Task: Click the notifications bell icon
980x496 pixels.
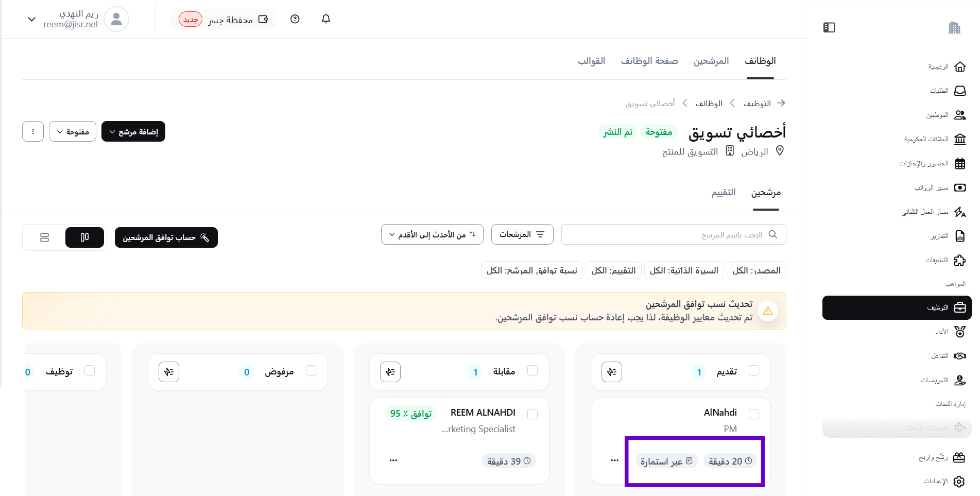Action: click(325, 19)
